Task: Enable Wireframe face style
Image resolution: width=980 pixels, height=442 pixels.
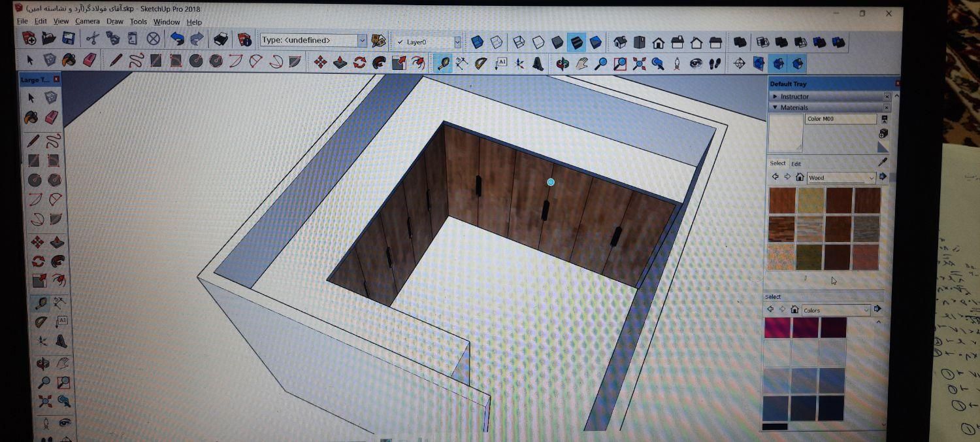Action: point(519,42)
